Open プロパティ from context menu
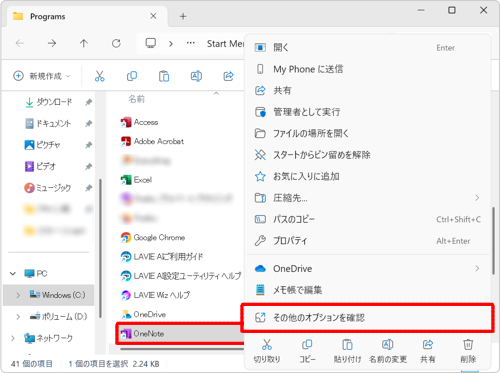This screenshot has width=500, height=373. tap(368, 240)
